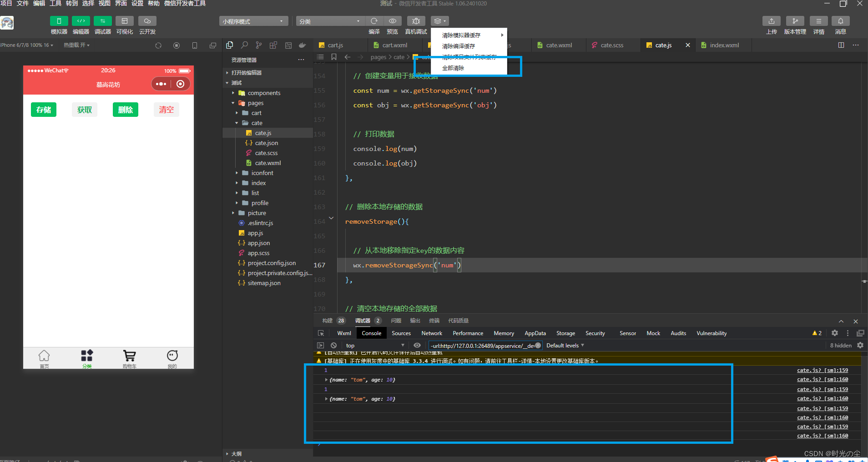The height and width of the screenshot is (462, 868).
Task: Click the 清空 button in simulator
Action: tap(167, 110)
